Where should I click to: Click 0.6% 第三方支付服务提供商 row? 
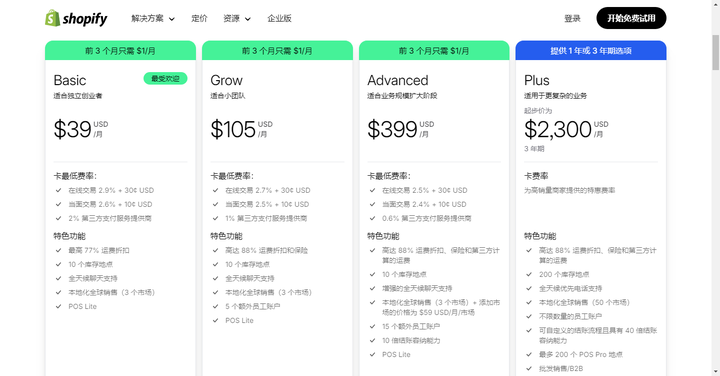tap(427, 219)
